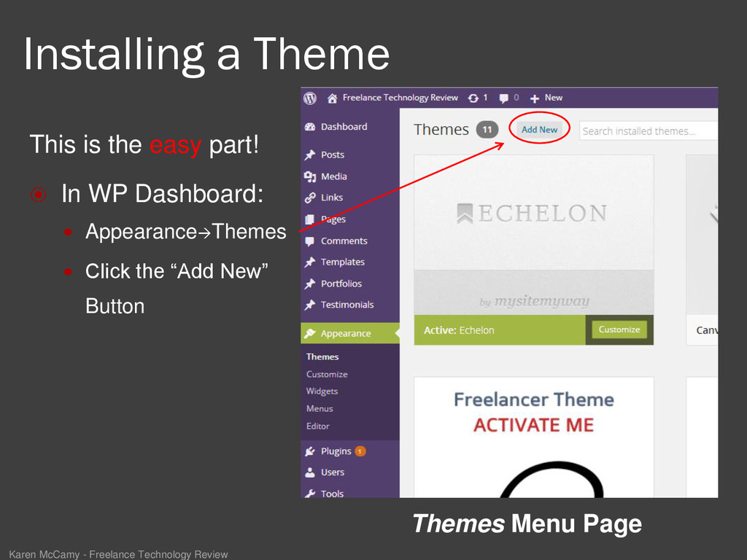Click the plus icon next to New
Image resolution: width=747 pixels, height=560 pixels.
535,98
